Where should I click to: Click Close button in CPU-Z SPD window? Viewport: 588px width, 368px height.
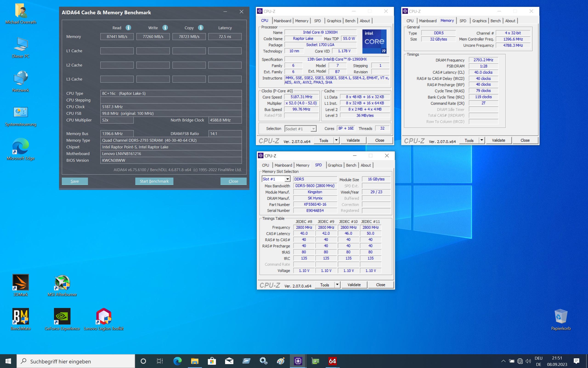tap(381, 285)
